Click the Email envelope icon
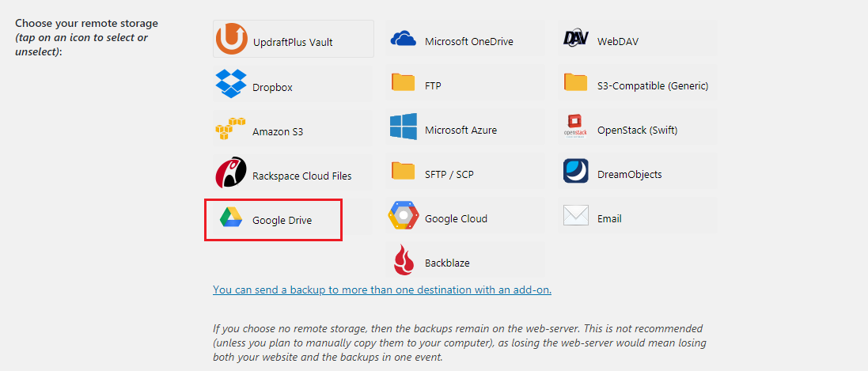Viewport: 868px width, 371px height. [x=576, y=215]
